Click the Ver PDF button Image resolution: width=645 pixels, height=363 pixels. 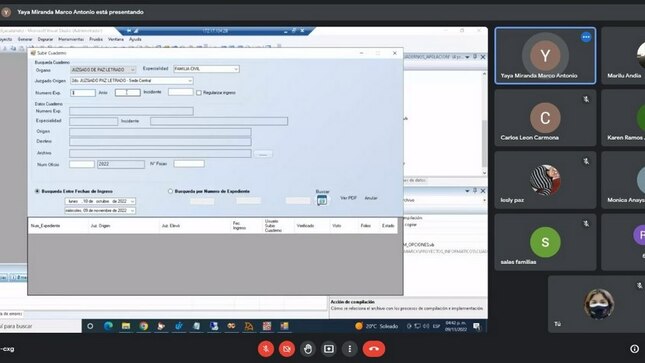coord(348,198)
